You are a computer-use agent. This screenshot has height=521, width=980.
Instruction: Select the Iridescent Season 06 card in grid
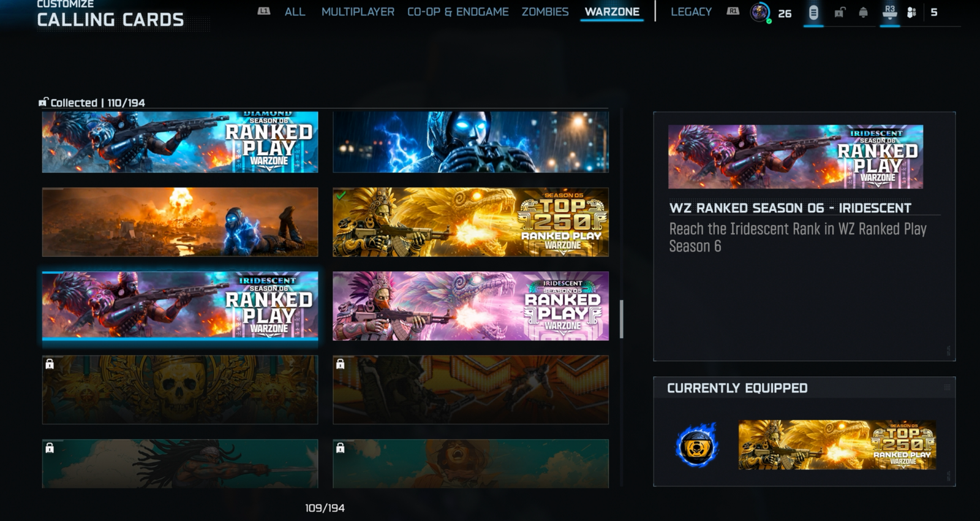point(180,305)
